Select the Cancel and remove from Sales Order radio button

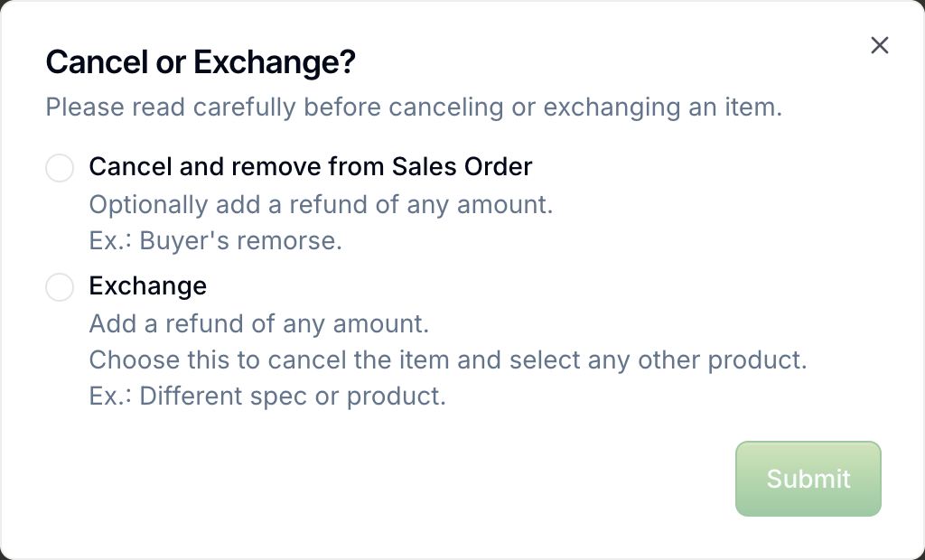coord(60,168)
